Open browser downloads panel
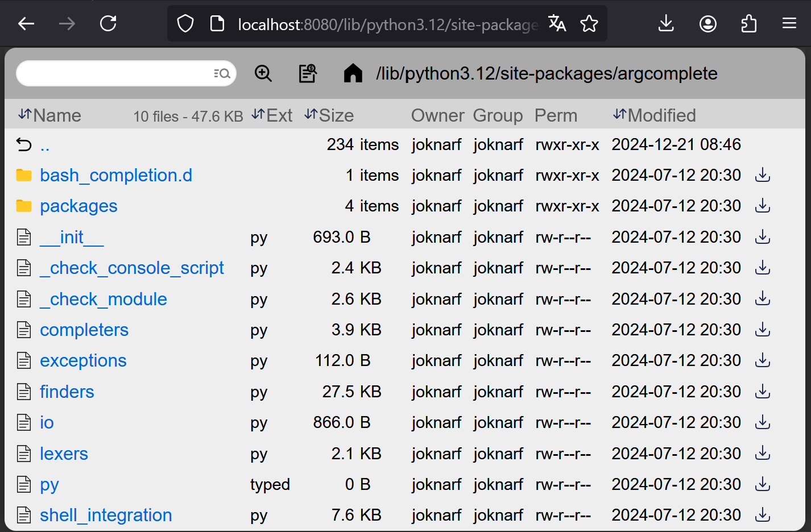The image size is (811, 532). [666, 24]
